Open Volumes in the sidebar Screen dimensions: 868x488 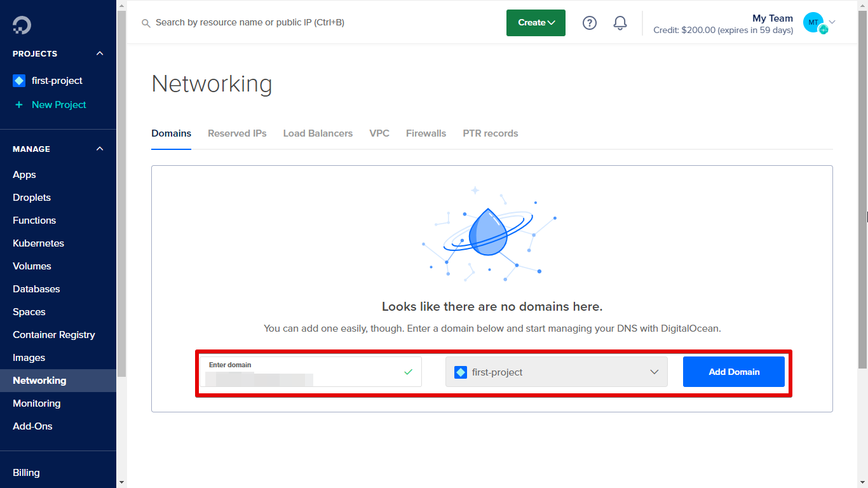(x=32, y=266)
